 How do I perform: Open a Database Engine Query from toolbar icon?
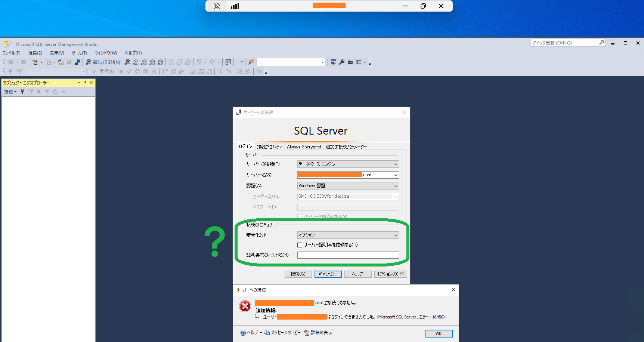[127, 62]
